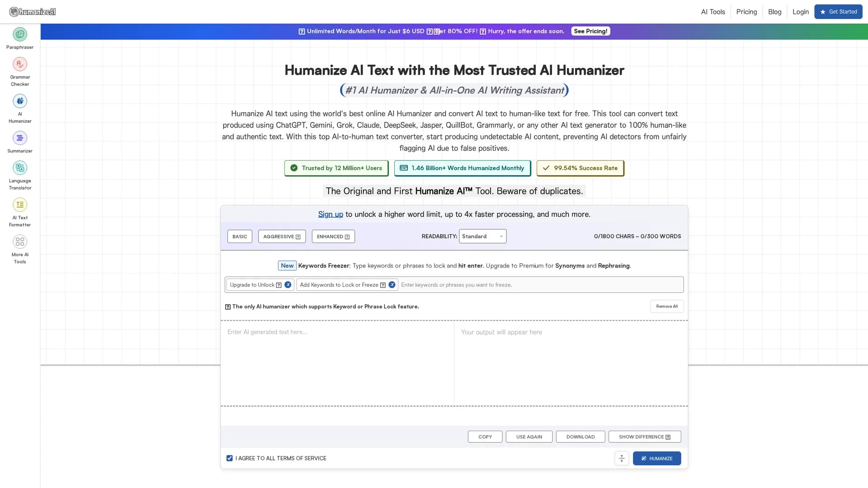Click the AI generated text input area
868x488 pixels.
click(x=337, y=364)
